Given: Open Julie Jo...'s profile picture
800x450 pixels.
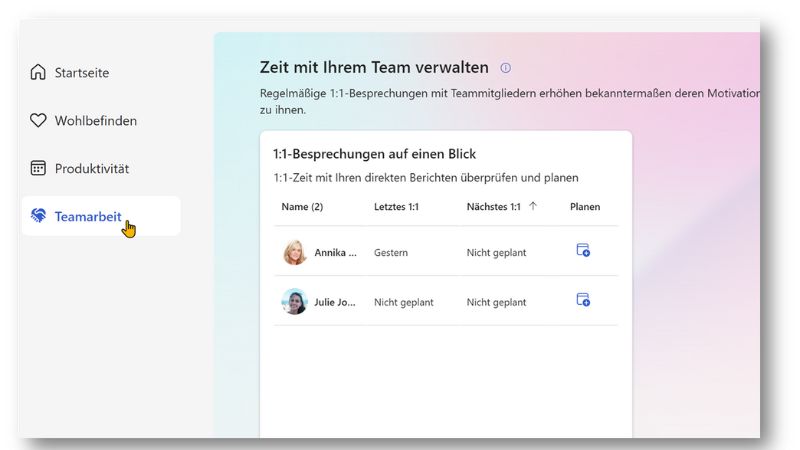Looking at the screenshot, I should (x=294, y=302).
